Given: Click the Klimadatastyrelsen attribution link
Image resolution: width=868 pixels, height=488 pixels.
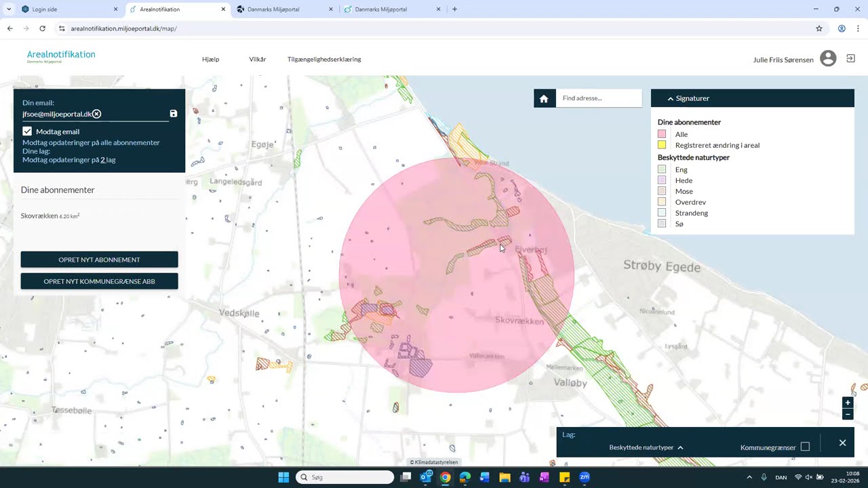Looking at the screenshot, I should 434,462.
